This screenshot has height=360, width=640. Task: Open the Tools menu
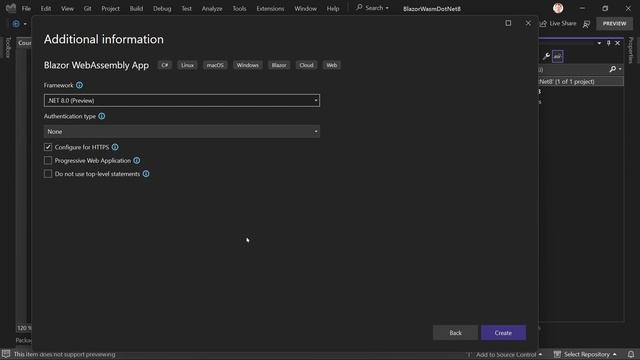pos(239,8)
